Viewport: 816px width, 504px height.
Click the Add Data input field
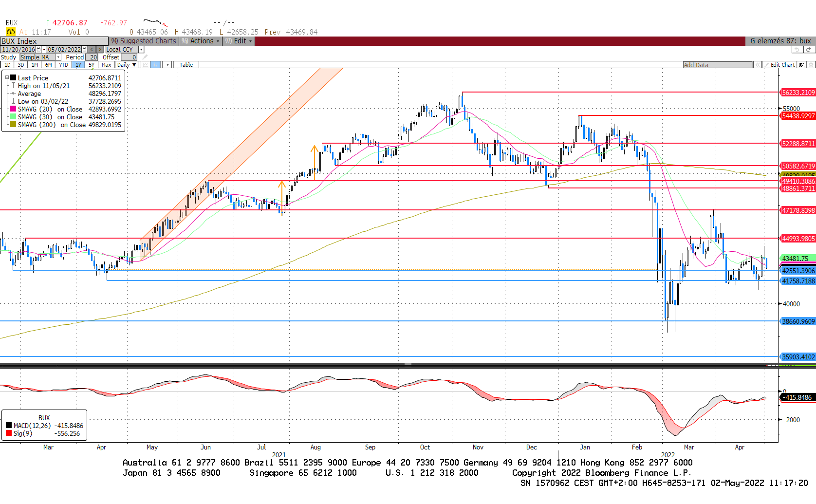coord(718,65)
